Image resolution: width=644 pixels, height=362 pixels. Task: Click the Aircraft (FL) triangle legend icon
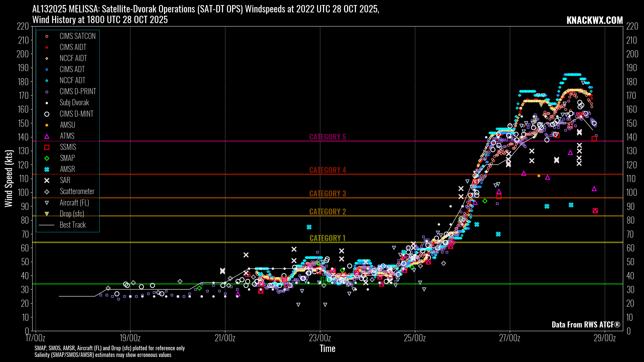tap(47, 203)
